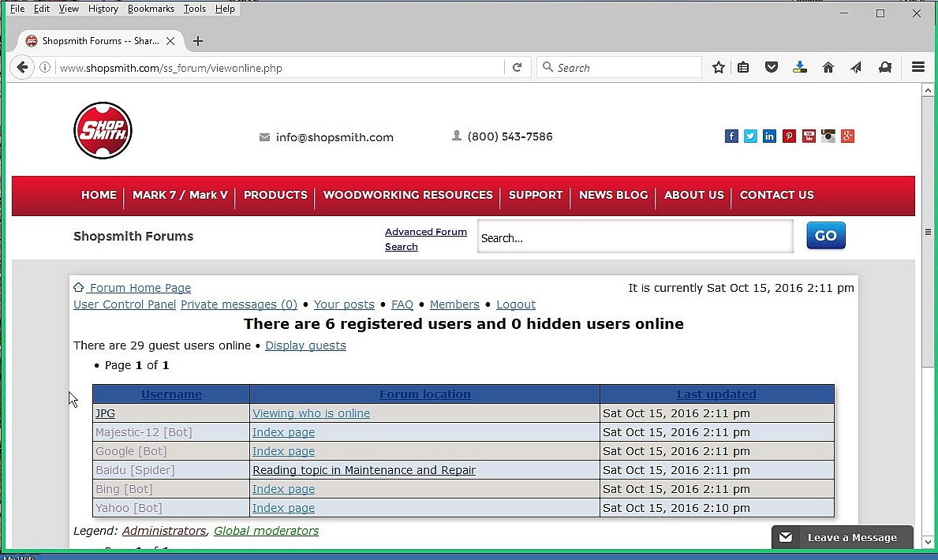Open site information icon in the address bar
This screenshot has height=560, width=938.
pyautogui.click(x=45, y=68)
